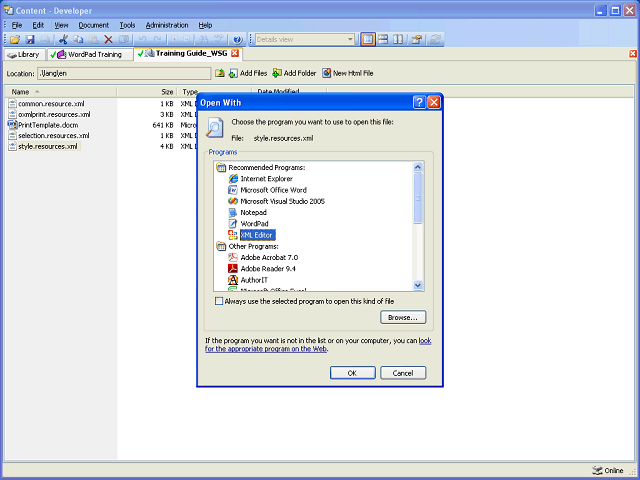This screenshot has width=640, height=480.
Task: Switch to the vertical split layout icon
Action: (398, 39)
